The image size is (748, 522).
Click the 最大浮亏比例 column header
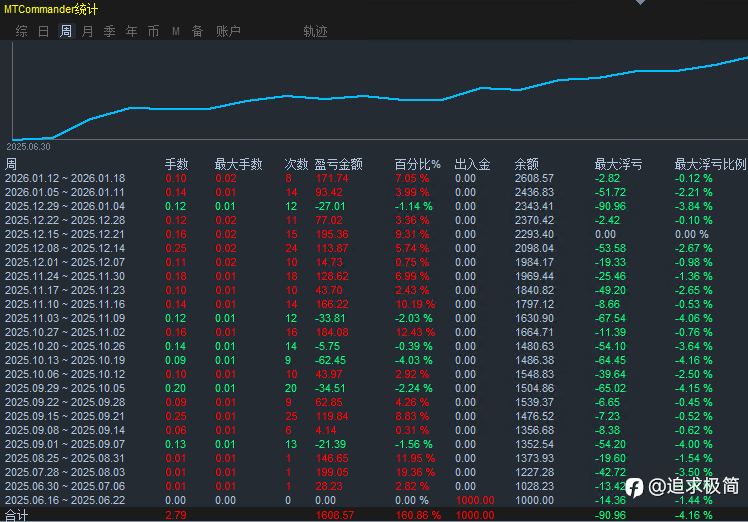[710, 164]
